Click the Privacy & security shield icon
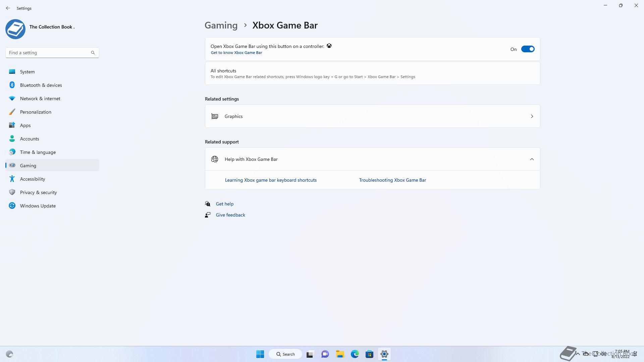The height and width of the screenshot is (362, 644). [x=12, y=192]
